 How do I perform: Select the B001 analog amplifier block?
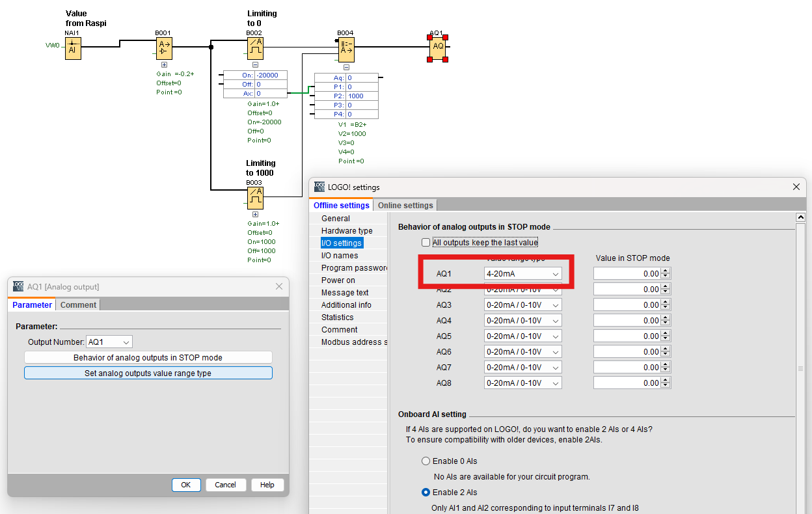[164, 48]
